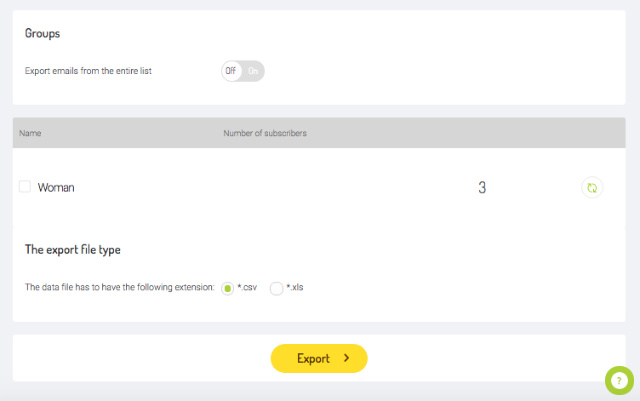
Task: Click the data file extension description text
Action: tap(120, 287)
